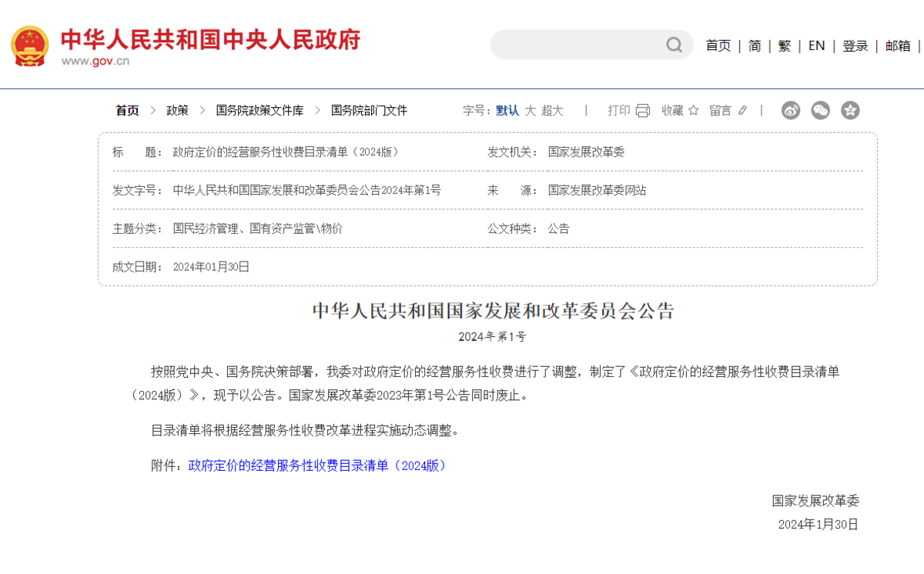Select the 默认 font size option

click(506, 110)
